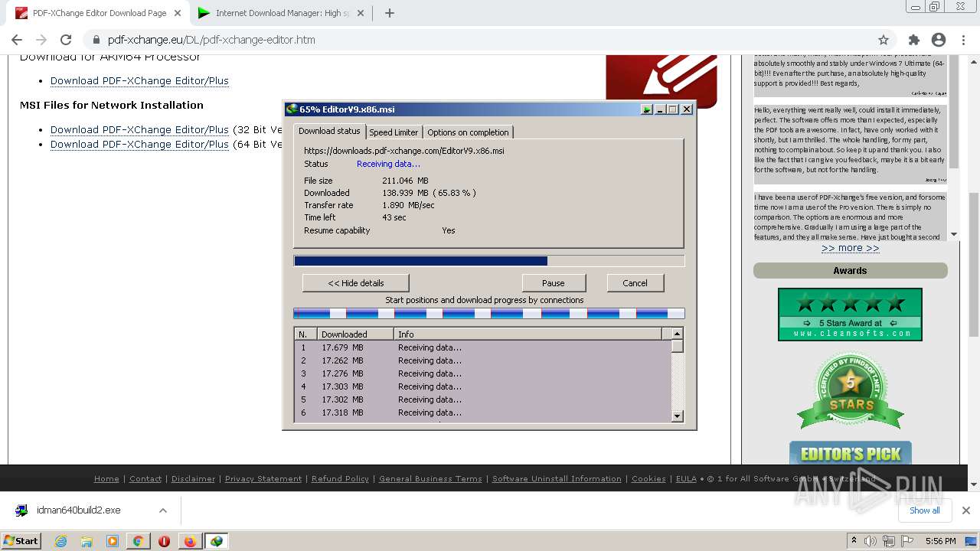980x551 pixels.
Task: Close the PDF-XChange Editor Download Page tab
Action: click(178, 13)
